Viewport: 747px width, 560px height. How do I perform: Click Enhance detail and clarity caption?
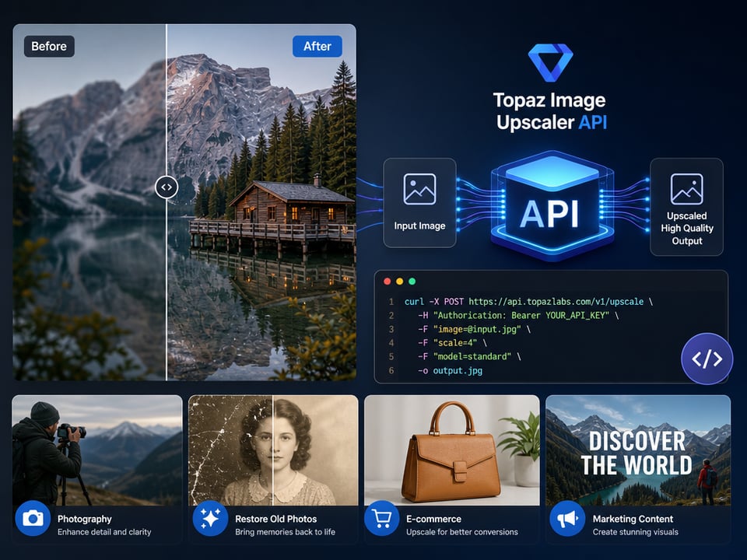coord(104,532)
